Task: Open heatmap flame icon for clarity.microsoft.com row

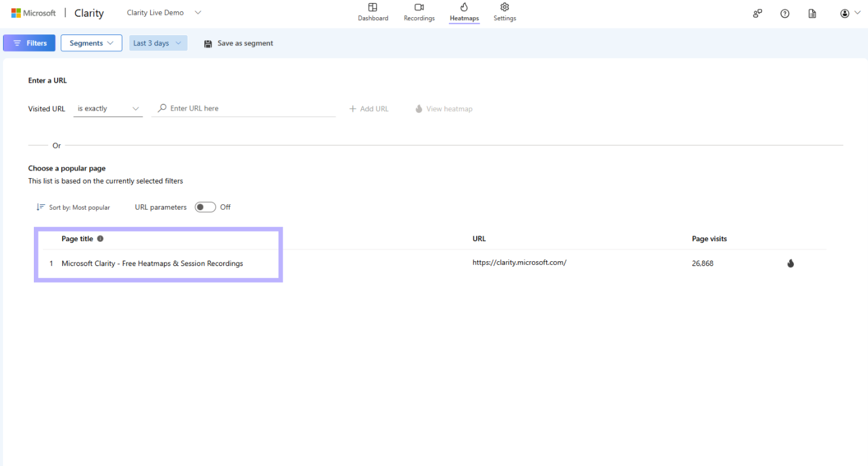Action: click(x=790, y=264)
